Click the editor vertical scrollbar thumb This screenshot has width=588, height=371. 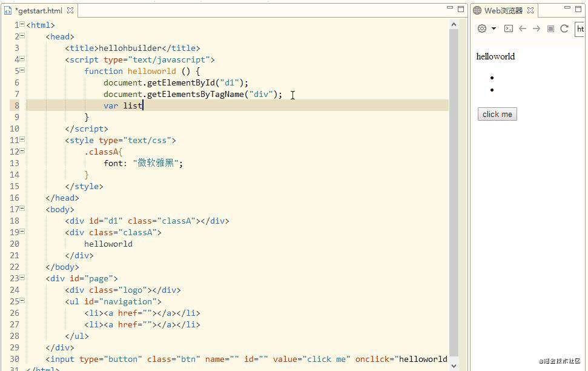454,192
